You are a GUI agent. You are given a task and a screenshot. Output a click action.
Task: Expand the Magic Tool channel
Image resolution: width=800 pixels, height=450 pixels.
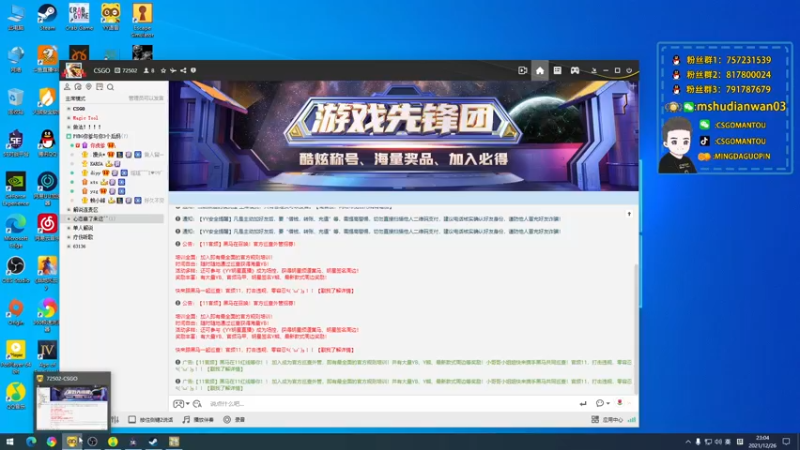click(x=69, y=118)
